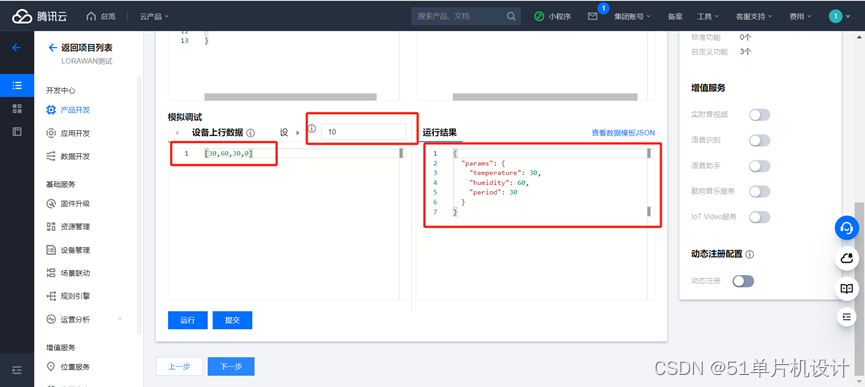Click the 上一步 button

coord(179,367)
